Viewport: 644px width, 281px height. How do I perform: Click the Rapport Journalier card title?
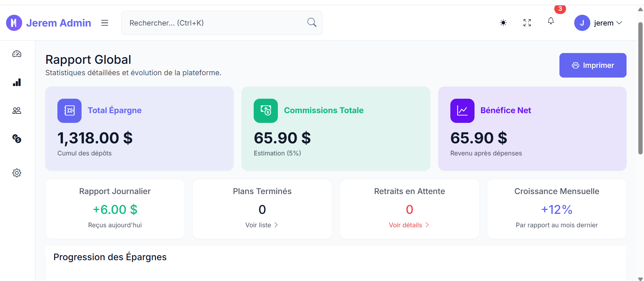[115, 191]
